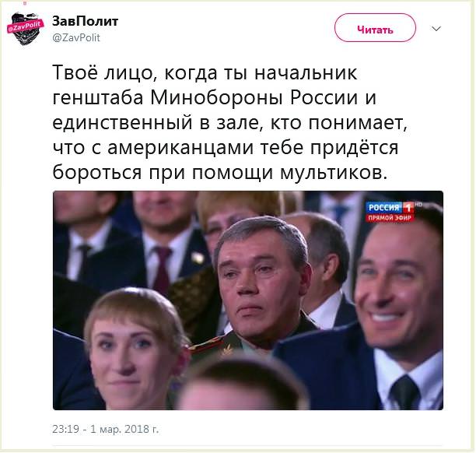Open the ЗавПолит display name link
The height and width of the screenshot is (453, 476).
click(x=86, y=21)
